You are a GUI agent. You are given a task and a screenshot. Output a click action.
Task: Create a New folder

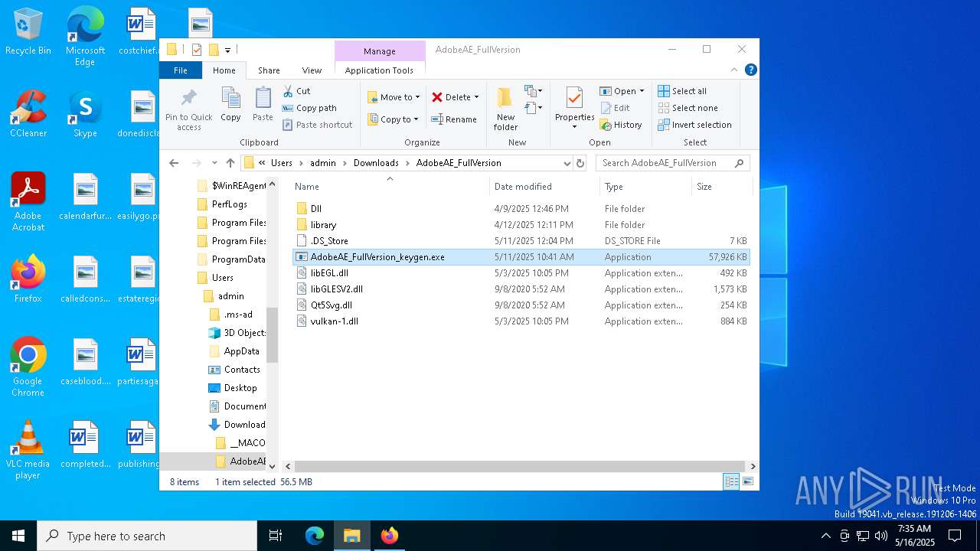click(x=505, y=109)
